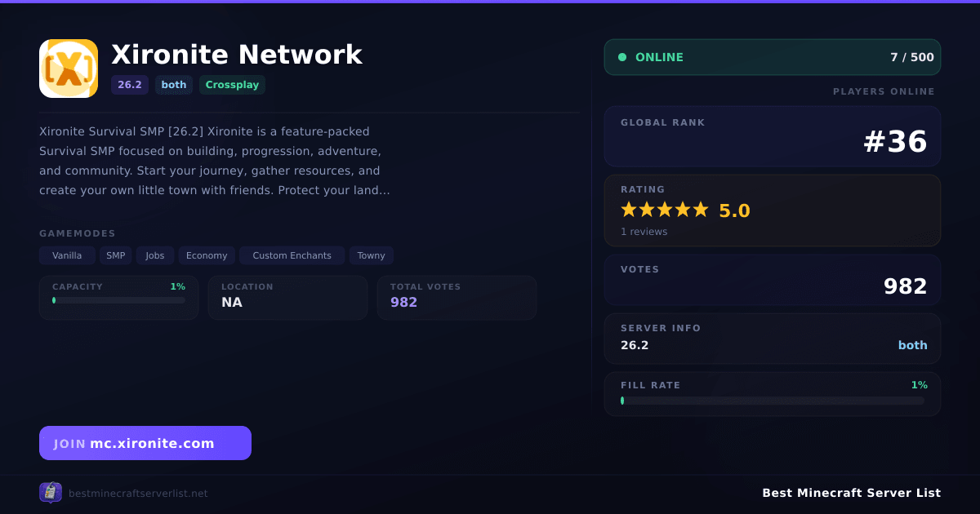The width and height of the screenshot is (980, 514).
Task: Click the PLAYERS ONLINE label
Action: pyautogui.click(x=884, y=91)
